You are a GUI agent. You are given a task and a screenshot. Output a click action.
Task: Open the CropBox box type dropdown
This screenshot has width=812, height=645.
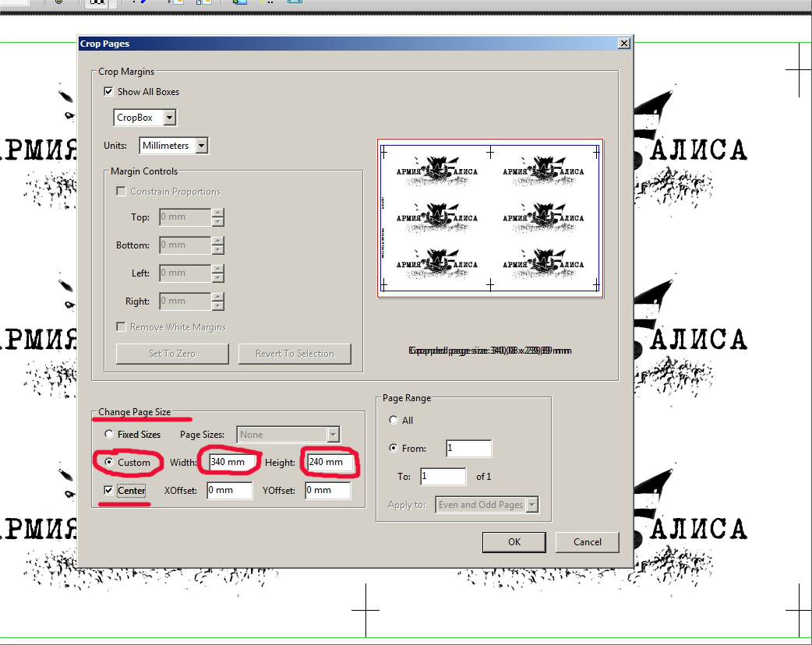145,118
